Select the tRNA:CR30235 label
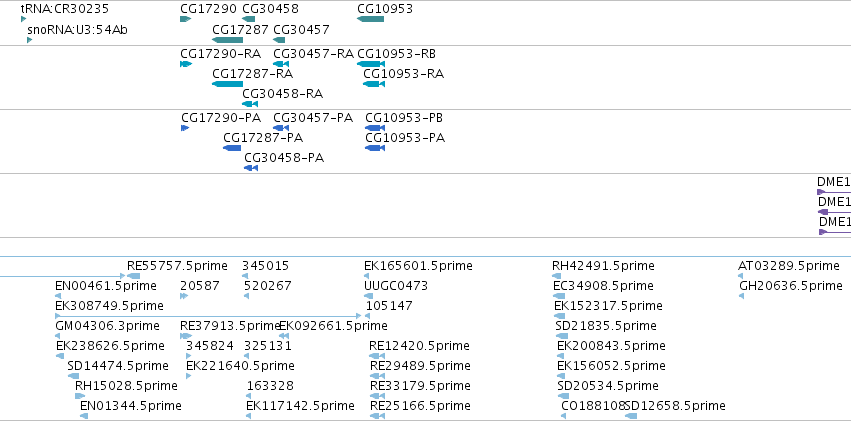Image resolution: width=851 pixels, height=421 pixels. (x=65, y=9)
